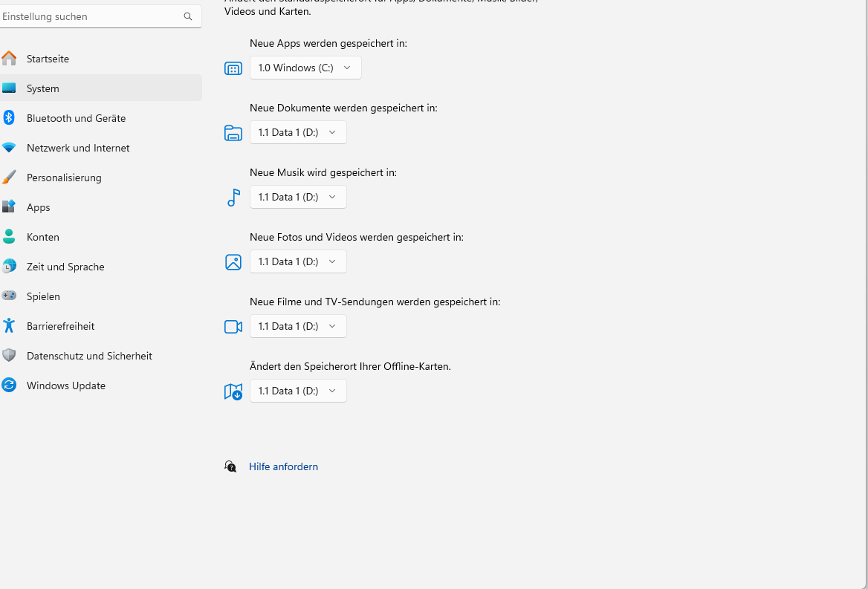The image size is (868, 589).
Task: Open the Neue Musik drive dropdown
Action: (x=299, y=197)
